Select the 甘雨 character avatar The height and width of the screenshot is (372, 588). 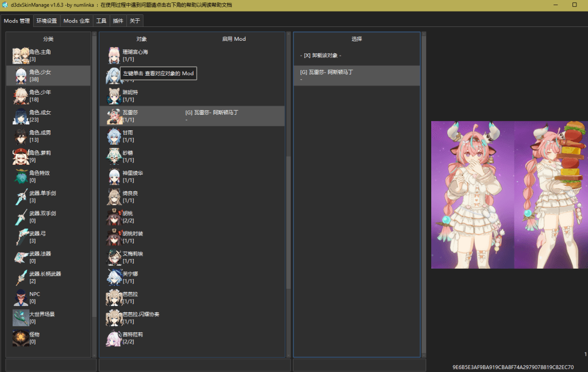(114, 136)
